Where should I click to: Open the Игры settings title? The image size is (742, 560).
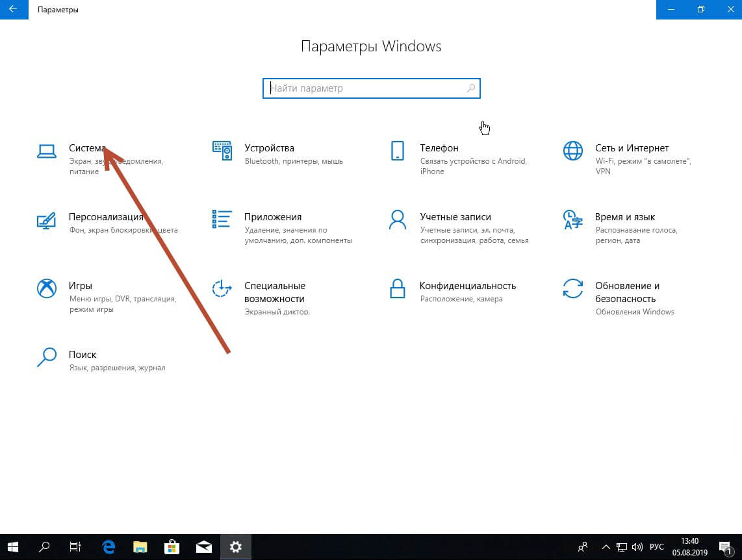pyautogui.click(x=81, y=286)
